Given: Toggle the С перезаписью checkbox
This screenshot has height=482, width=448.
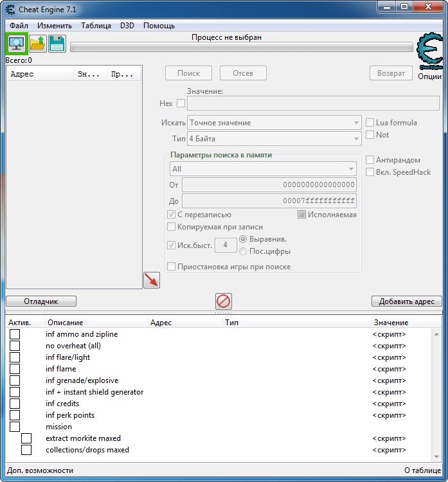Looking at the screenshot, I should tap(171, 215).
